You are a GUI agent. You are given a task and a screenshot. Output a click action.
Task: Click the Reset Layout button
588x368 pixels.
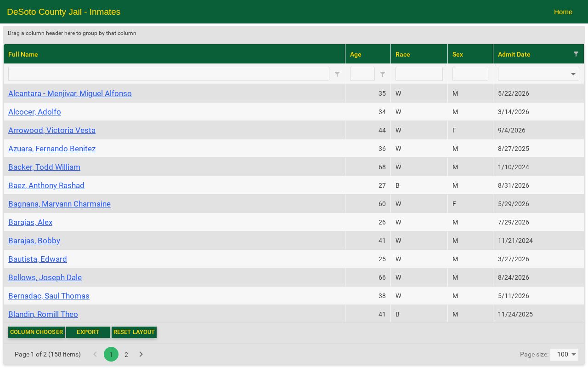[134, 332]
